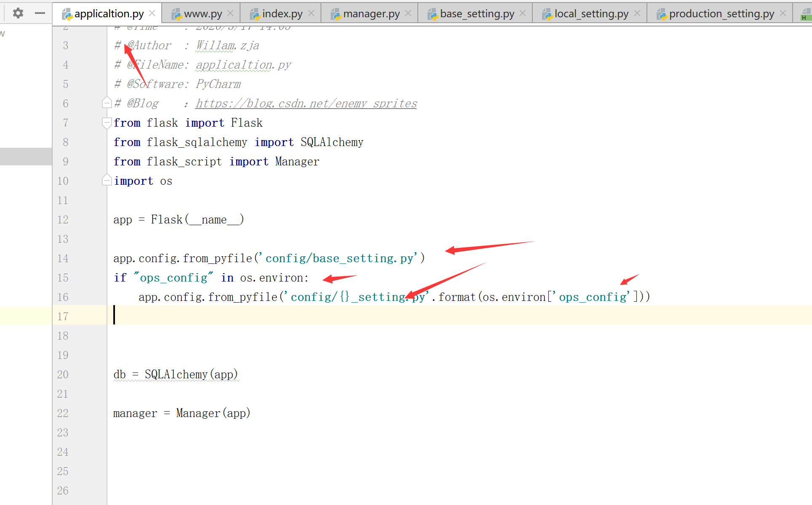This screenshot has width=812, height=505.
Task: Click fold end marker at line 10
Action: pos(107,181)
